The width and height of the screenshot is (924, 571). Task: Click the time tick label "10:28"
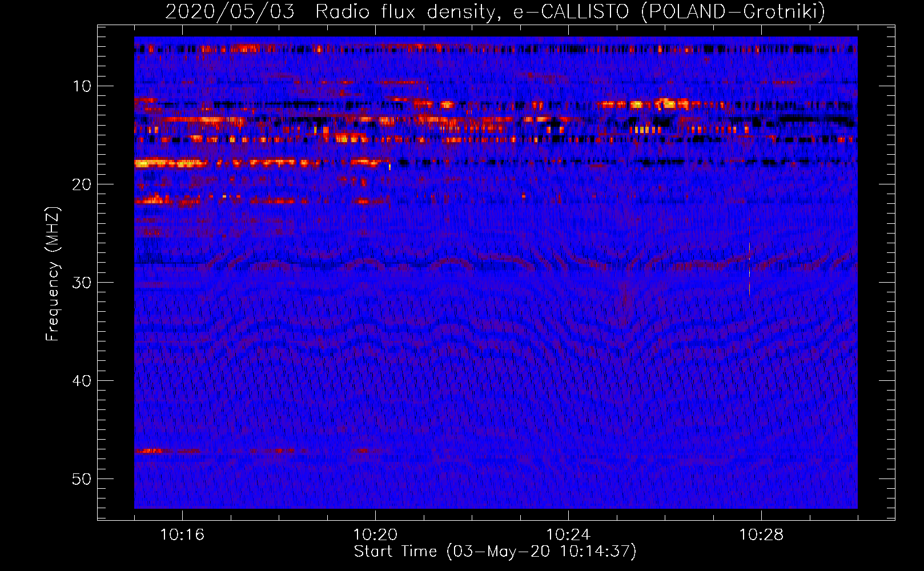pyautogui.click(x=761, y=535)
